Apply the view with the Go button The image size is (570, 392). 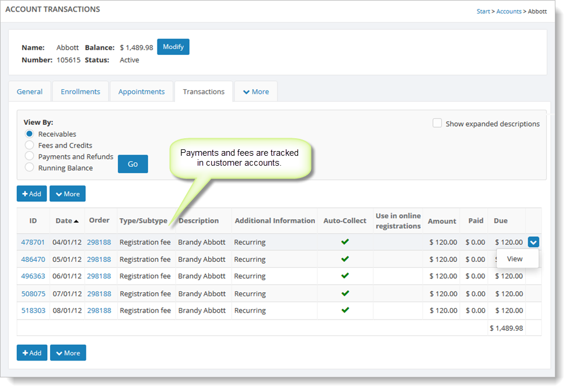pos(132,164)
